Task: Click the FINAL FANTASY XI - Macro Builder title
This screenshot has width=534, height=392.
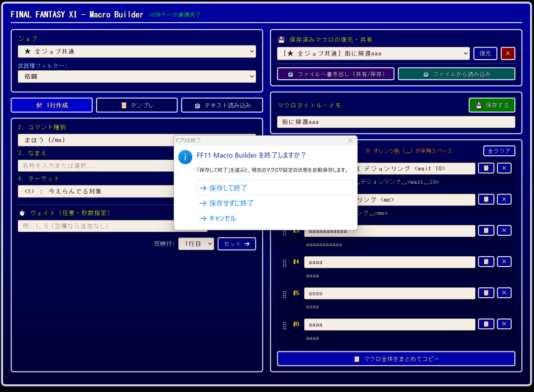Action: (x=77, y=15)
